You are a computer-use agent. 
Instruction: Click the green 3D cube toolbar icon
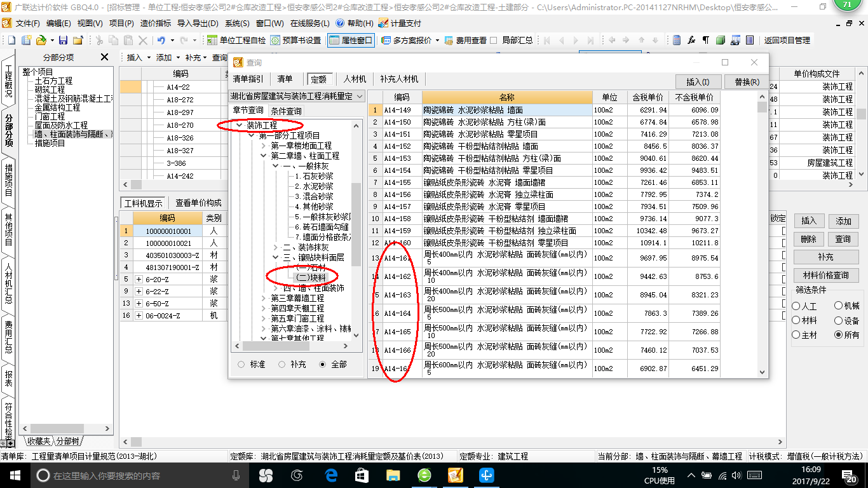click(720, 40)
